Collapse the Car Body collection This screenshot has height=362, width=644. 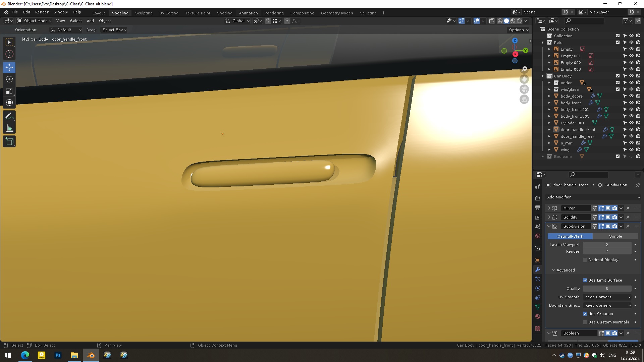(x=543, y=76)
